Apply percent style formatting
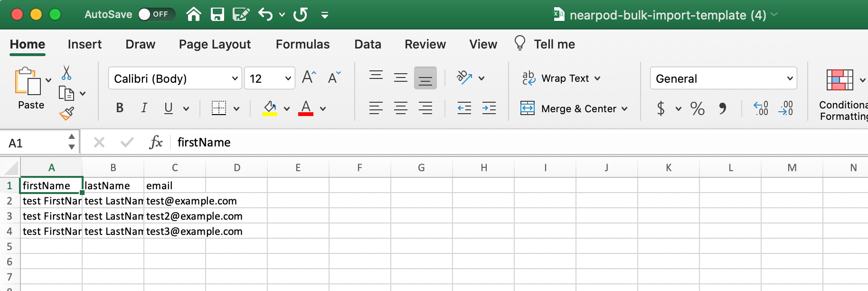Viewport: 868px width, 291px height. [x=697, y=109]
